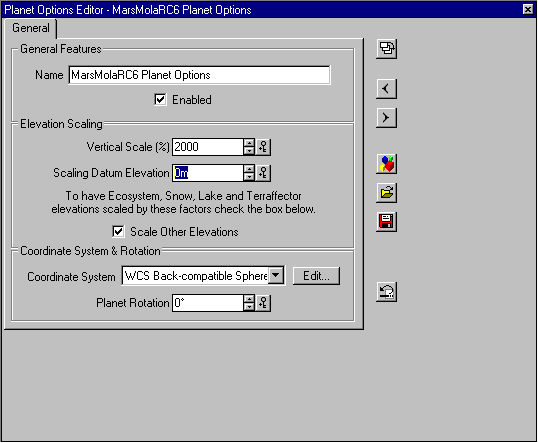Click the Name text field
This screenshot has width=538, height=443.
199,75
